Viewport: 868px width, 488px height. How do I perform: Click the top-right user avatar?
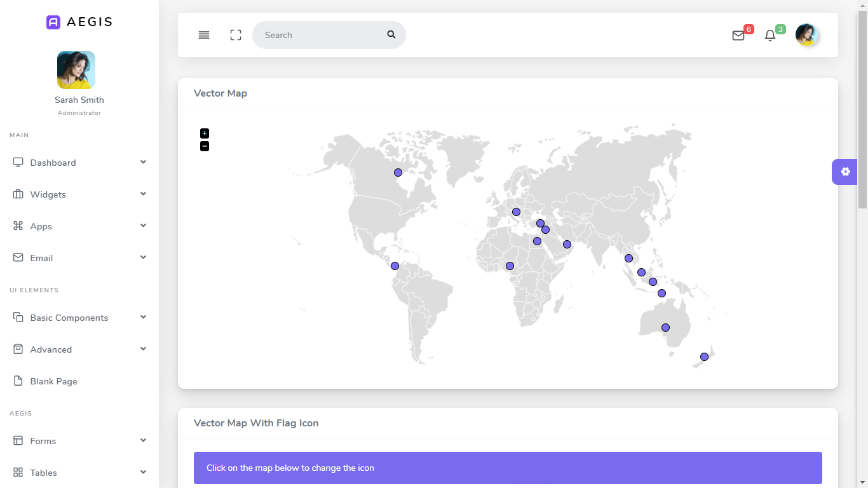(806, 35)
